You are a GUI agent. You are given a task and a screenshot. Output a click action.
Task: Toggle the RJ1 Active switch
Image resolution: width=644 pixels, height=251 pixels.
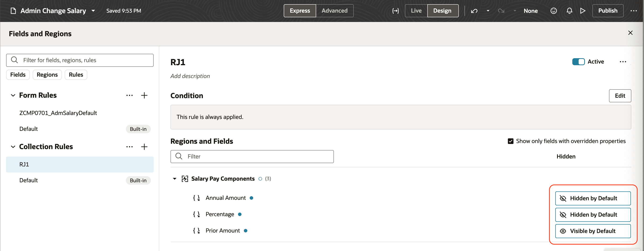(578, 62)
